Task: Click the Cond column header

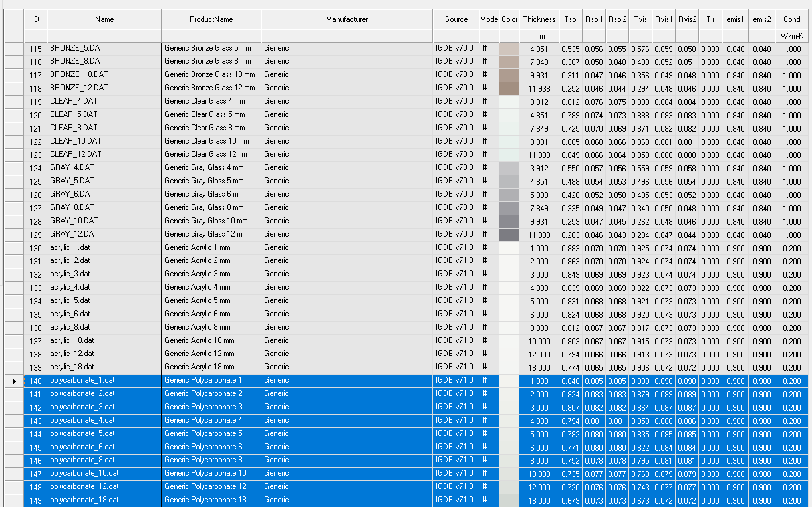Action: (x=792, y=19)
